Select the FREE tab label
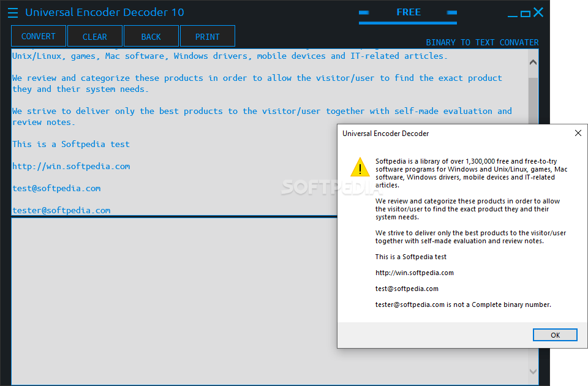The image size is (588, 386). 409,12
